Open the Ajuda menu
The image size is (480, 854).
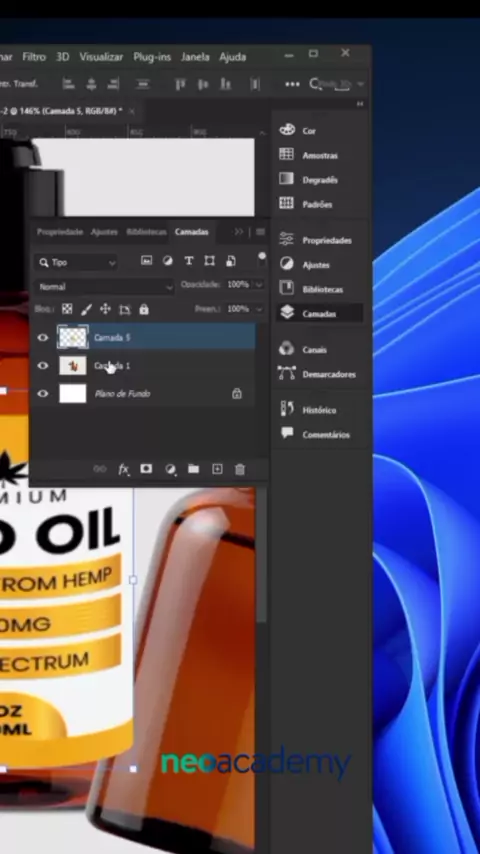point(233,57)
